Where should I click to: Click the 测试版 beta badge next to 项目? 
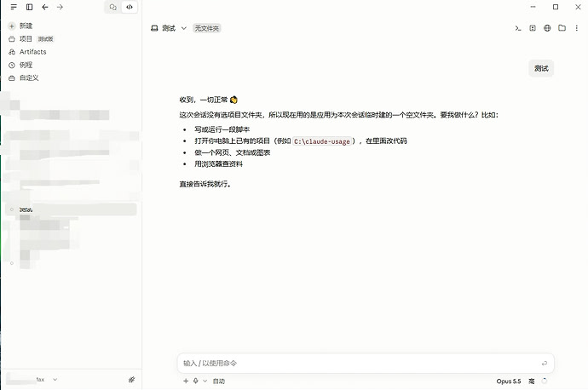[x=46, y=39]
